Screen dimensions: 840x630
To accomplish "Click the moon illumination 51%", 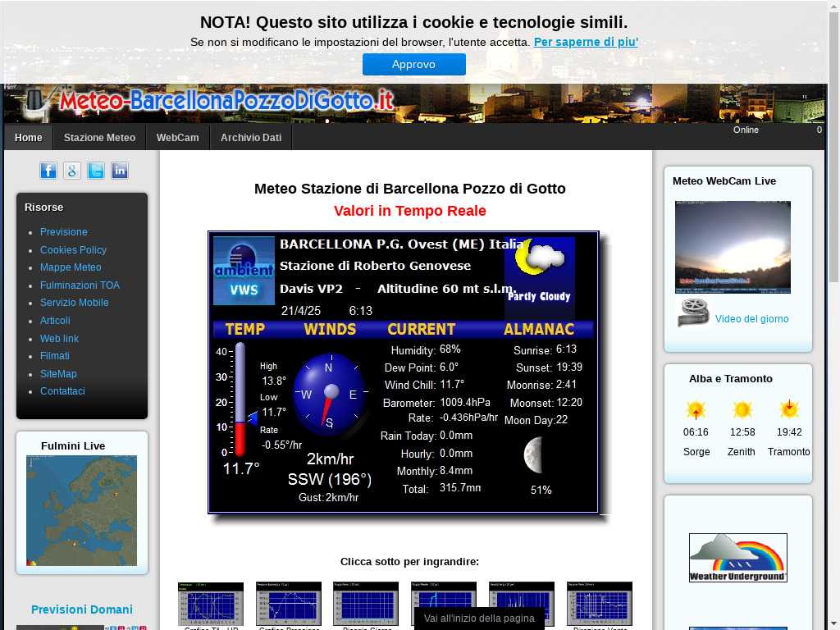I will (541, 491).
